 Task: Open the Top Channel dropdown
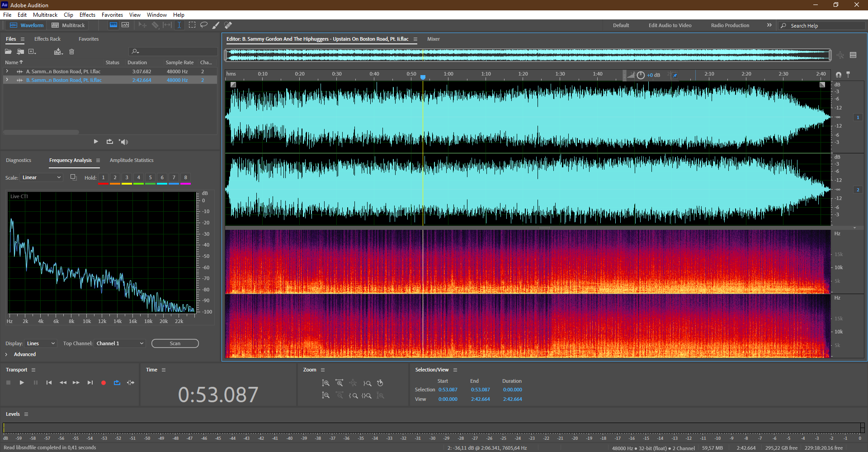[120, 343]
